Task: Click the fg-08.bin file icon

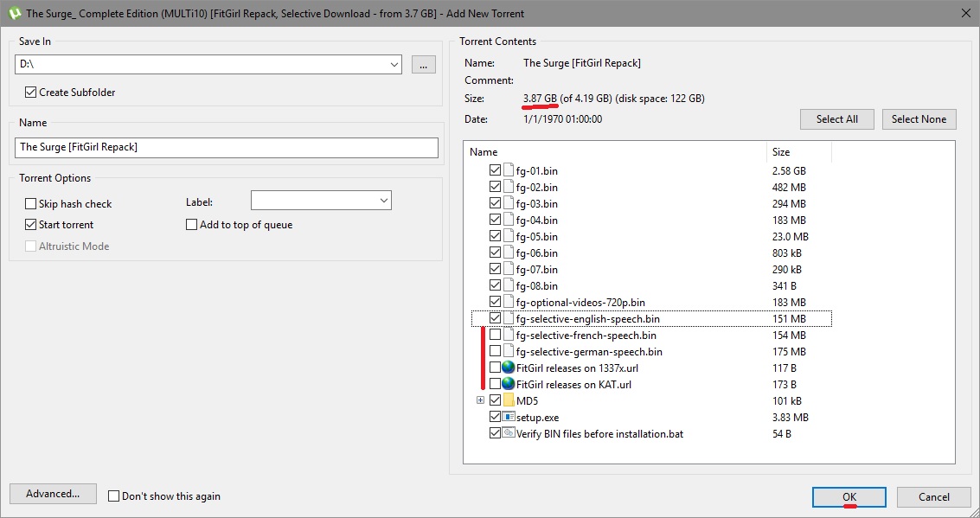Action: click(x=508, y=285)
